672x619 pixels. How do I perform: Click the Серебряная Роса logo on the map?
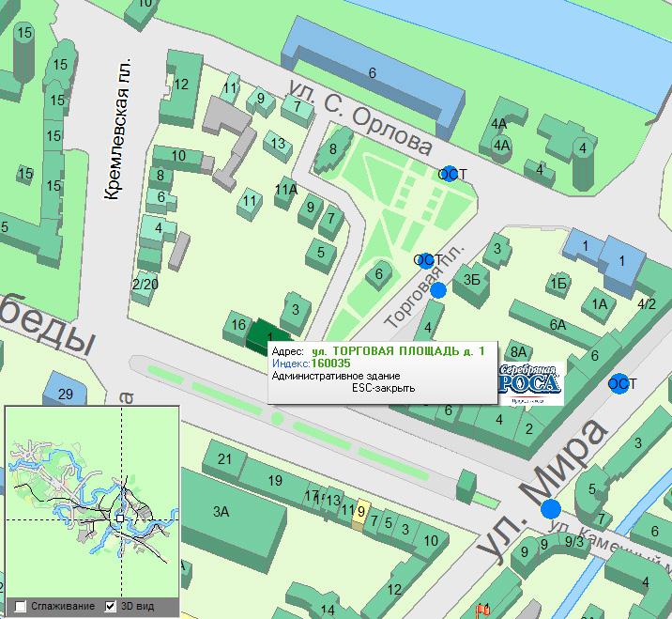click(x=528, y=383)
